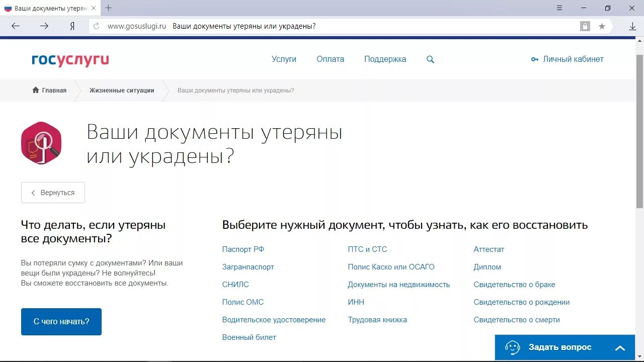Viewport: 644px width, 362px height.
Task: Click the Госуслуги logo
Action: tap(70, 60)
